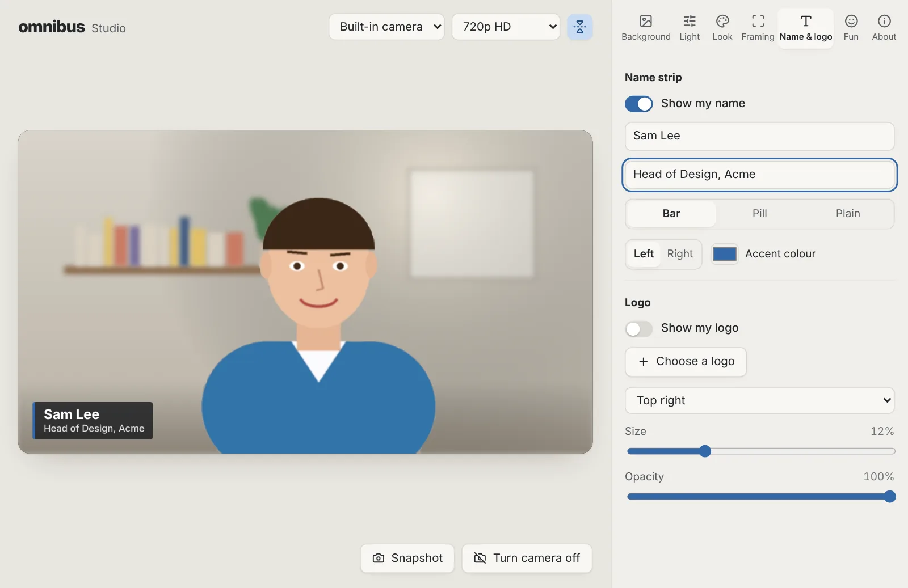
Task: Toggle the mirror video button
Action: point(579,27)
